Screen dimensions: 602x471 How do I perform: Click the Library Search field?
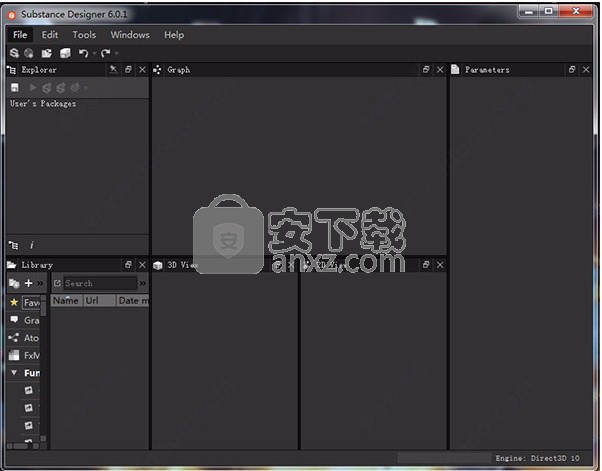coord(100,283)
